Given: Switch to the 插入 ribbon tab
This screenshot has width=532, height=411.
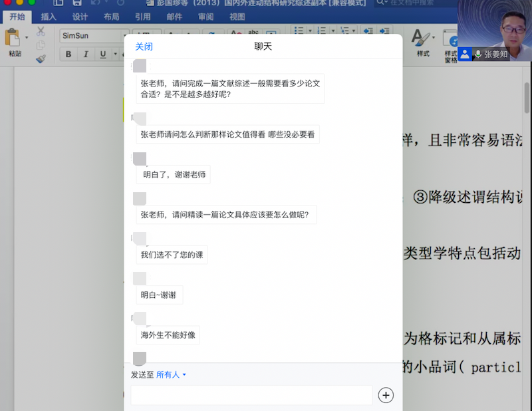Looking at the screenshot, I should (49, 17).
